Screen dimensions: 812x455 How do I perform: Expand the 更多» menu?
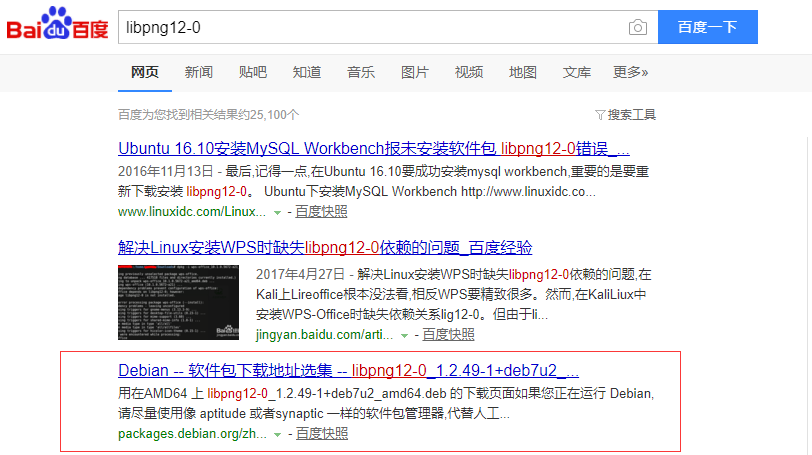(x=631, y=72)
